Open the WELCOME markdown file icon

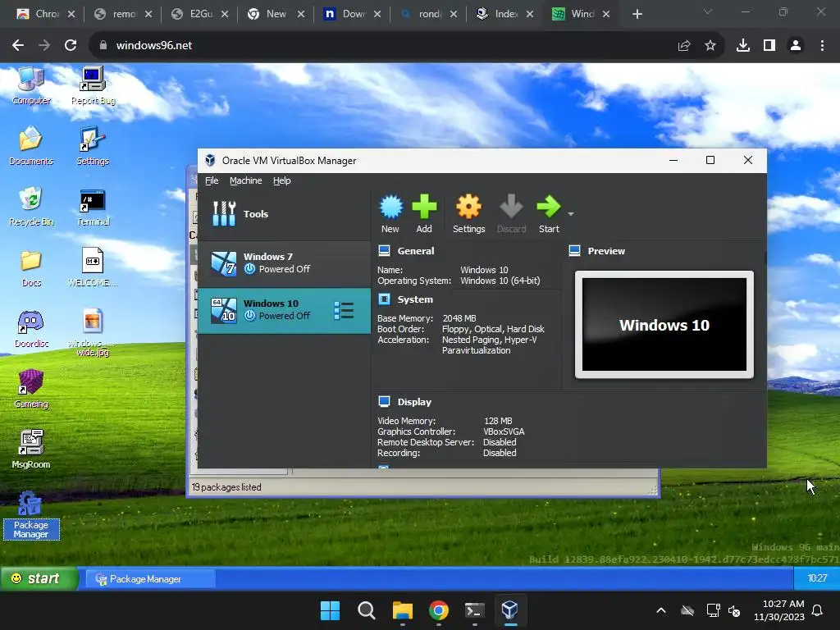click(x=93, y=268)
